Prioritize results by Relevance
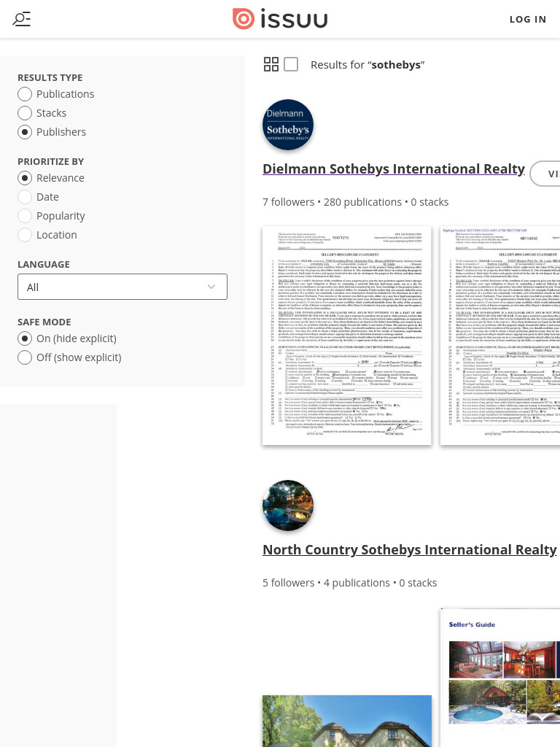Screen dimensions: 560x747 [x=51, y=178]
